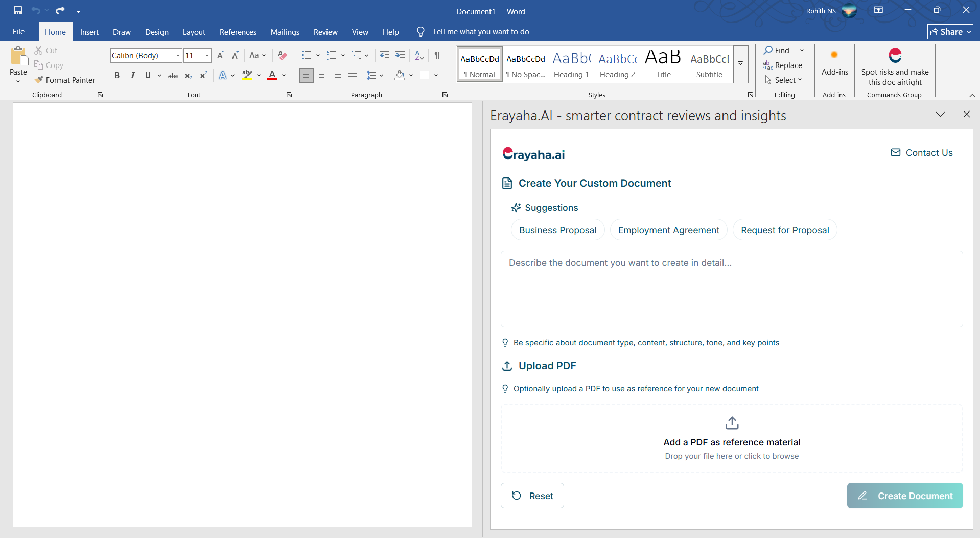Open the font size dropdown
The image size is (980, 538).
tap(207, 55)
